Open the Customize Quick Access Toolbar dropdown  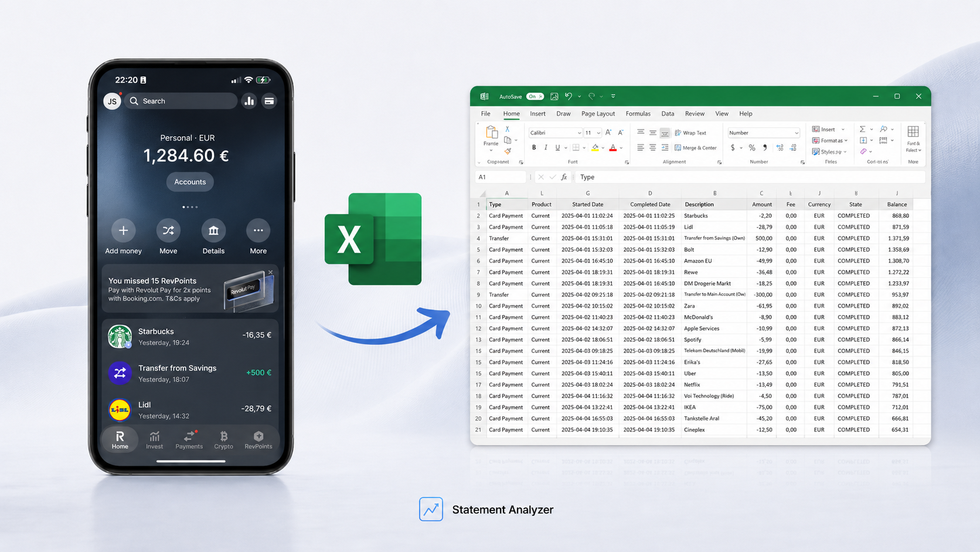(613, 96)
